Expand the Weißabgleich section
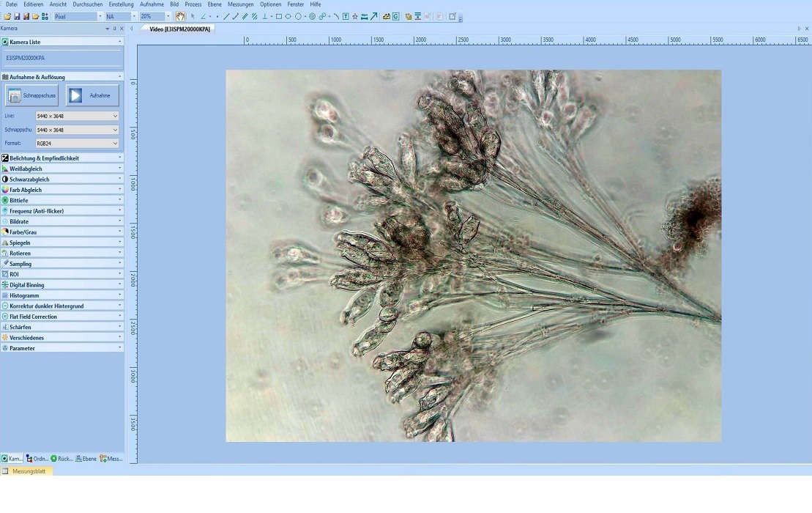The width and height of the screenshot is (812, 513). pos(62,169)
